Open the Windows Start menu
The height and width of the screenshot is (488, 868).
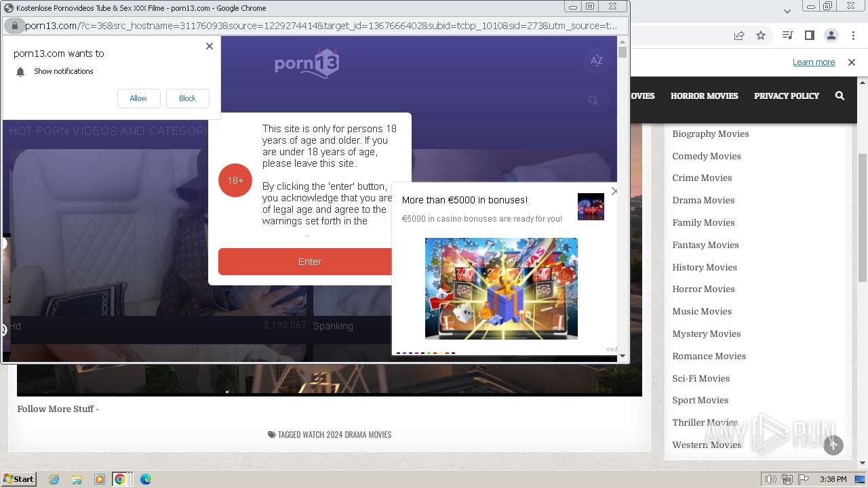coord(19,479)
